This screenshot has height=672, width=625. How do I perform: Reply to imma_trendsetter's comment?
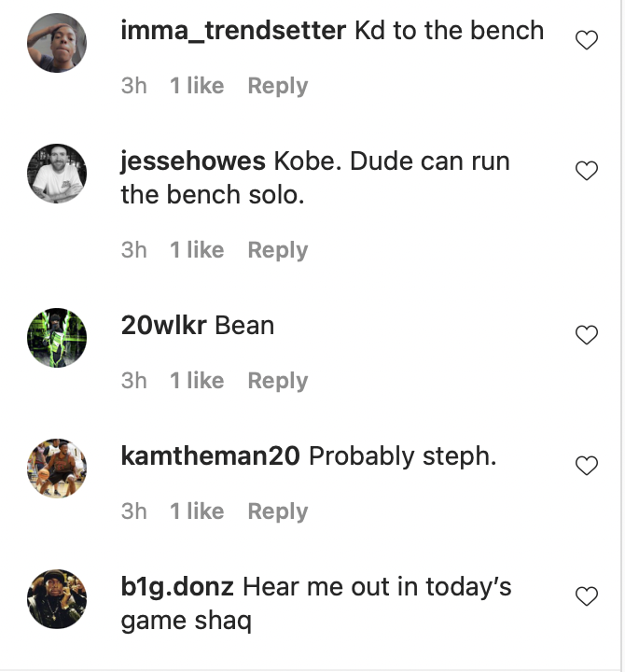[x=277, y=86]
